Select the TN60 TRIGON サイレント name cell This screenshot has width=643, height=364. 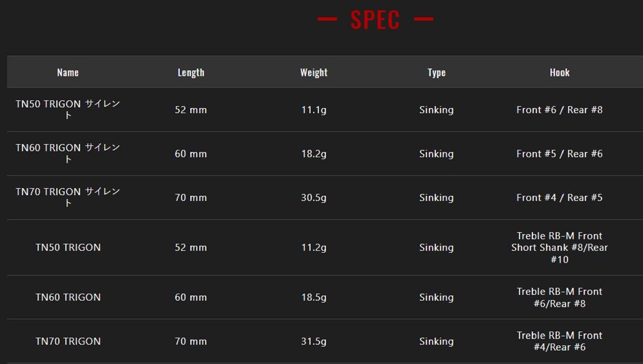click(x=68, y=153)
